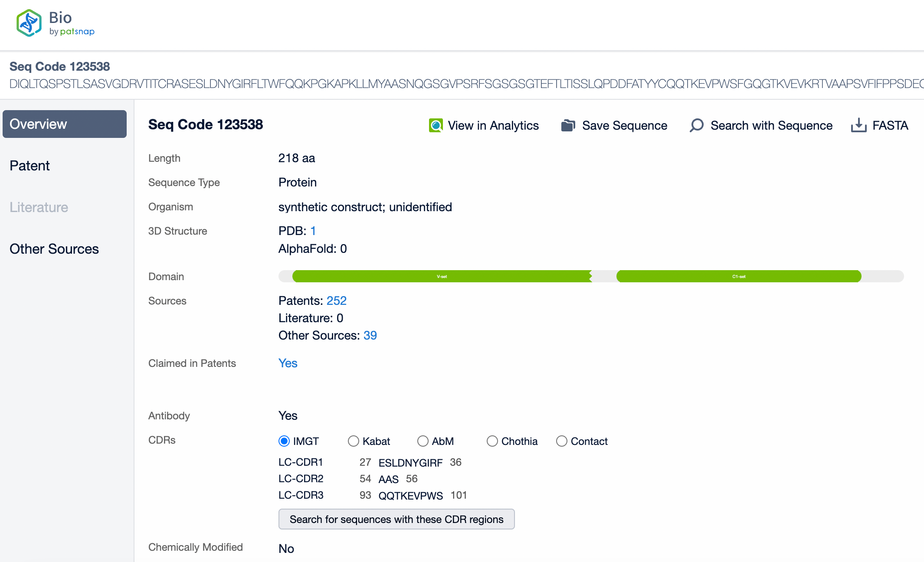Select the Contact CDR numbering scheme
924x562 pixels.
[562, 441]
